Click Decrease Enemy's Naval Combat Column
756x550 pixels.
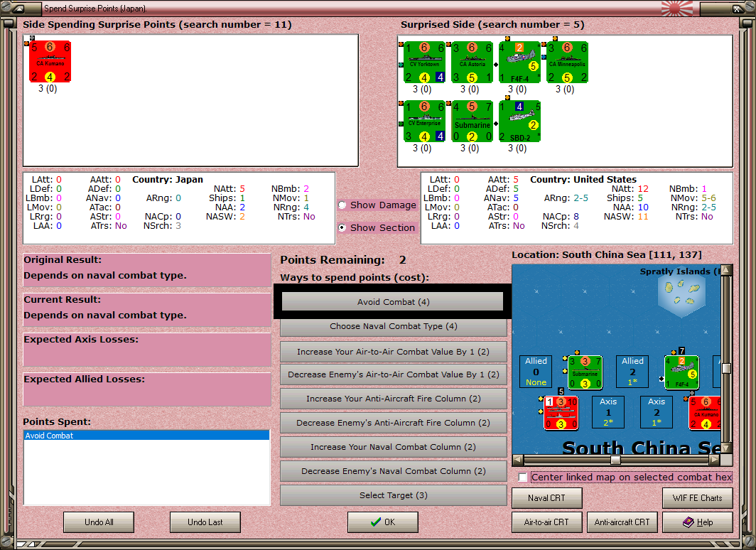(x=394, y=471)
